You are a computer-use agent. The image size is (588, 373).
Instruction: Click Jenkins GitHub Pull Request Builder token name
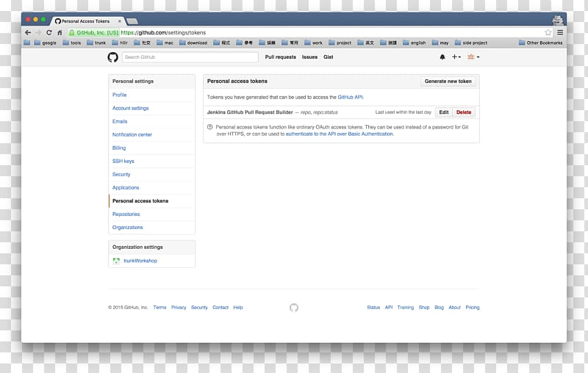coord(250,112)
